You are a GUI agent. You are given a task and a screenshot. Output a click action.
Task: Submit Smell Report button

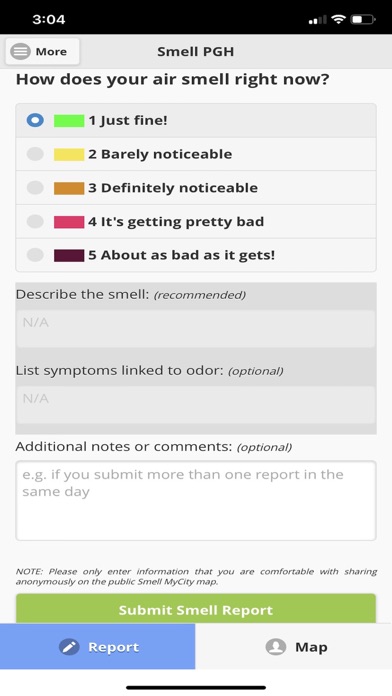click(x=196, y=609)
